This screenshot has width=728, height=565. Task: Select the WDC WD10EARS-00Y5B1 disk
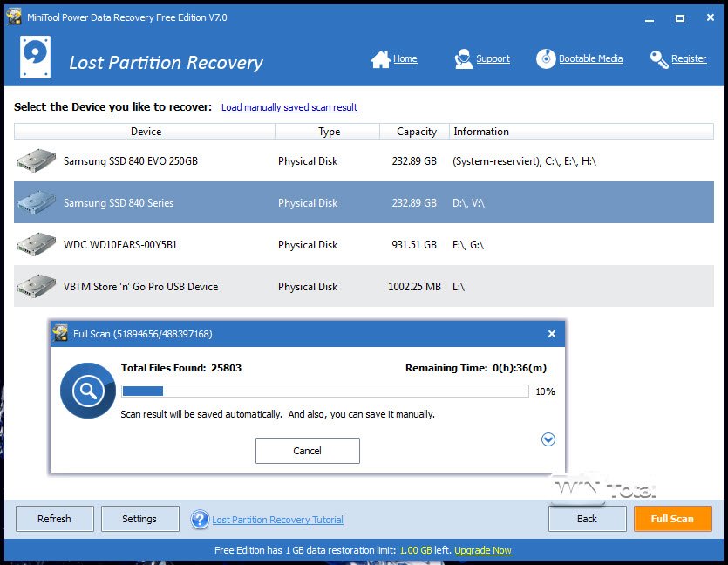click(x=364, y=244)
